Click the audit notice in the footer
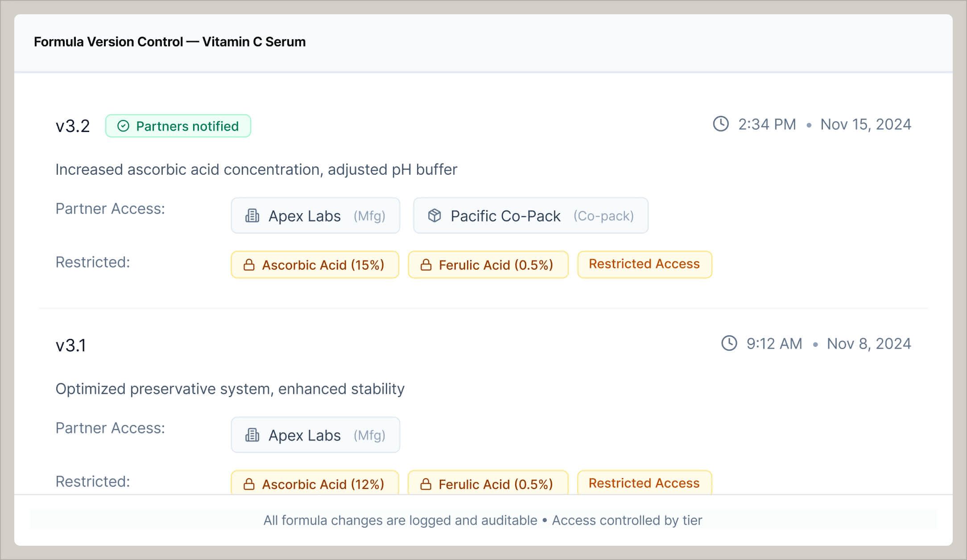This screenshot has width=967, height=560. tap(483, 520)
